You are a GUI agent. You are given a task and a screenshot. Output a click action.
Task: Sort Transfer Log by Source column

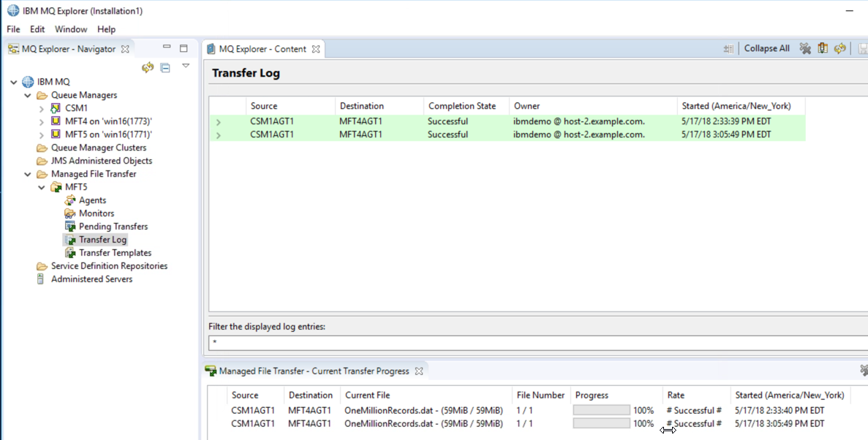coord(290,106)
